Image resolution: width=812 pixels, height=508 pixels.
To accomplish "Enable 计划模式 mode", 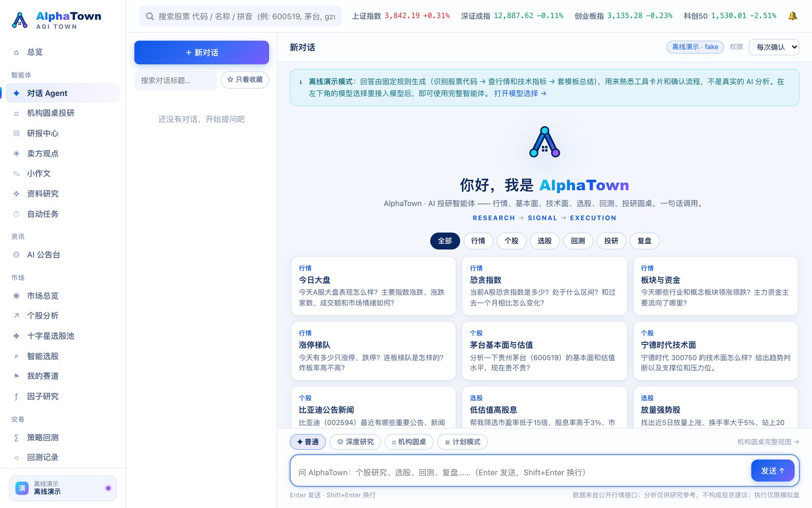I will 462,442.
